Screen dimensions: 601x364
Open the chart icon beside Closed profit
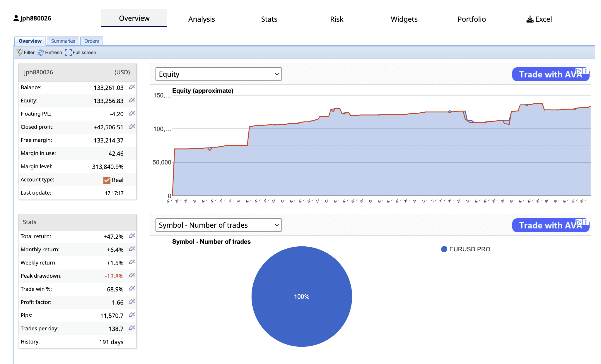click(x=132, y=126)
